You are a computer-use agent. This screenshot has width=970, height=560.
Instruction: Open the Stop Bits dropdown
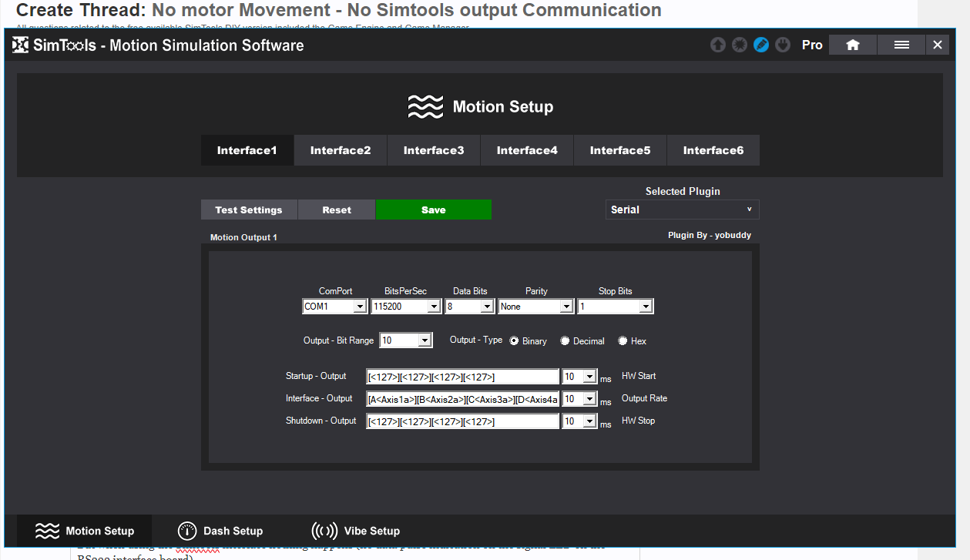click(x=615, y=307)
